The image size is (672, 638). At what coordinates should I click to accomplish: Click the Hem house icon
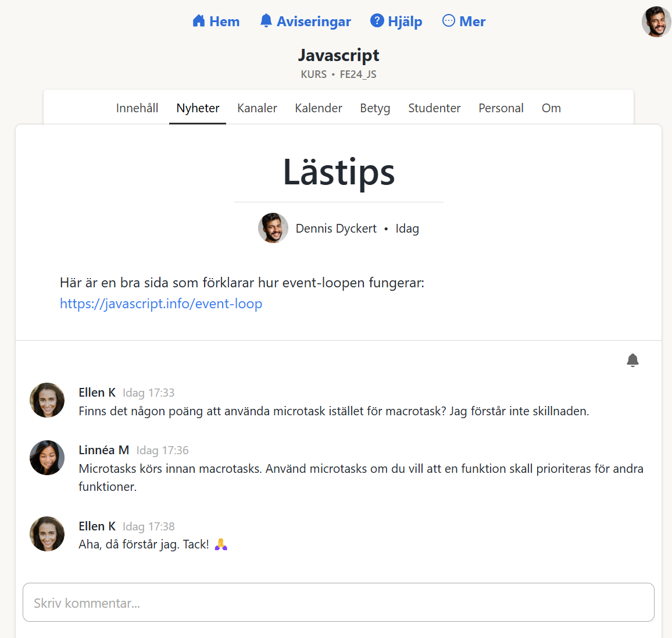[199, 22]
